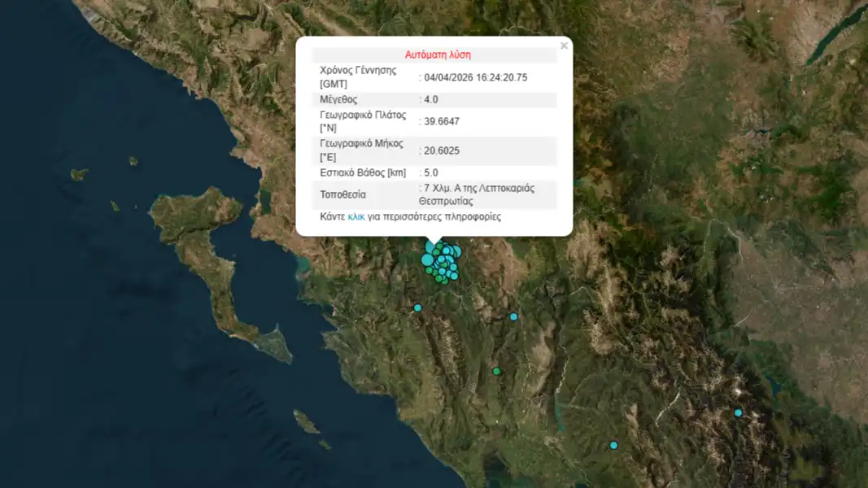Viewport: 868px width, 488px height.
Task: Select the largest cyan marker on the cluster's left
Action: tap(427, 259)
